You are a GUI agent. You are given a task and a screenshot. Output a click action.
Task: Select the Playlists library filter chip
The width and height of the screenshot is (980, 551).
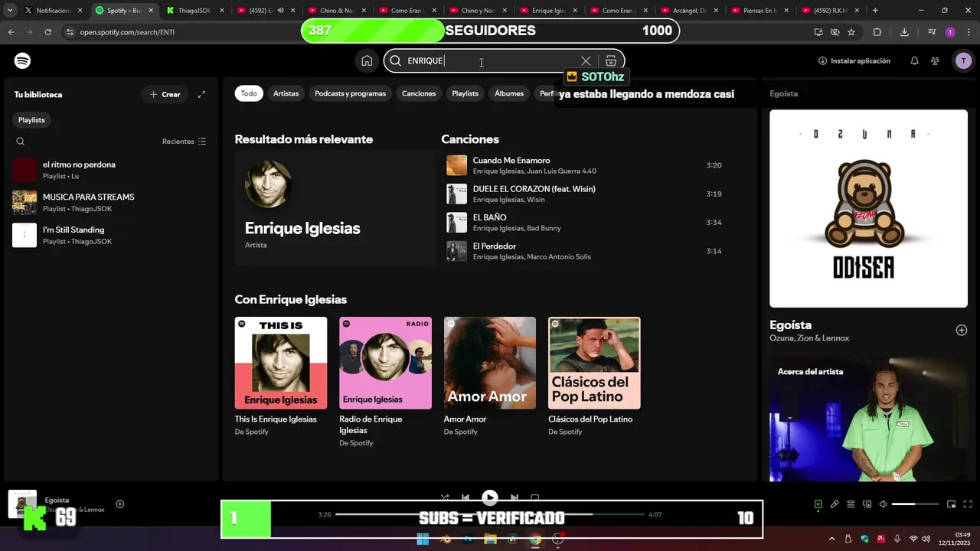(31, 119)
